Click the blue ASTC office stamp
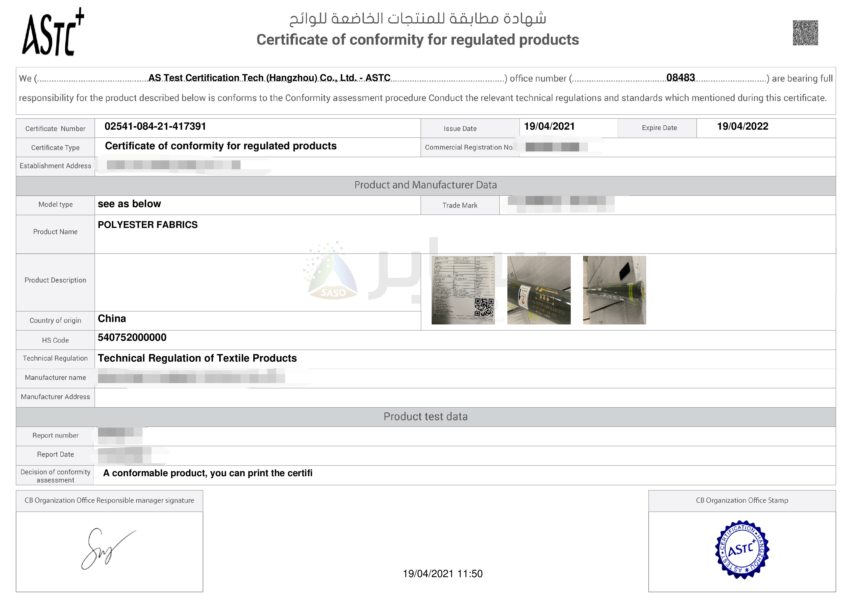 [x=742, y=550]
